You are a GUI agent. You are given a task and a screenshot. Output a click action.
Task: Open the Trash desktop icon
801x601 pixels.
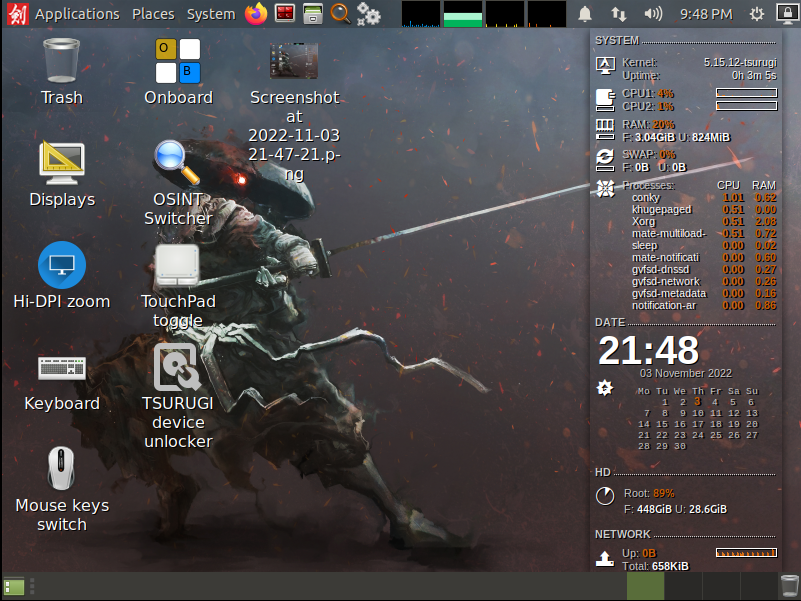pyautogui.click(x=61, y=61)
